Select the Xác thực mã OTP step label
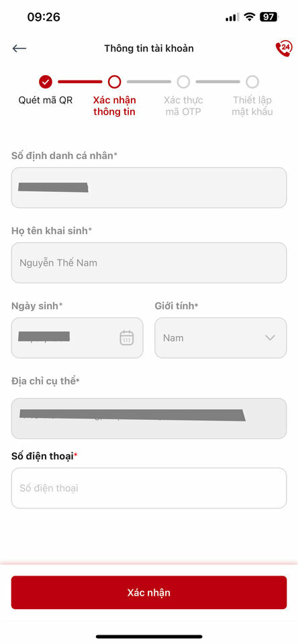Viewport: 298px width, 644px height. tap(183, 105)
